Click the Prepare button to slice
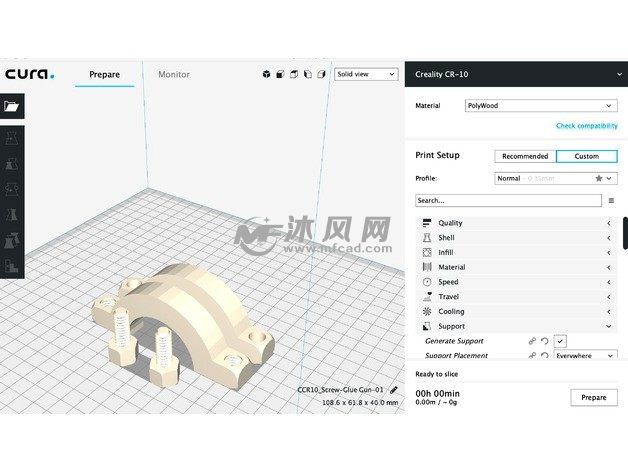The height and width of the screenshot is (472, 628). (x=593, y=397)
